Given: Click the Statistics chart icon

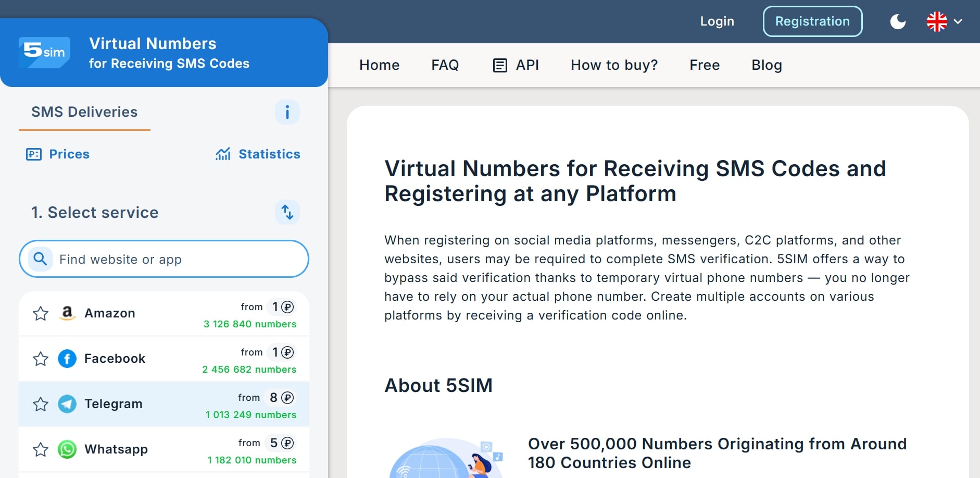Looking at the screenshot, I should click(223, 154).
